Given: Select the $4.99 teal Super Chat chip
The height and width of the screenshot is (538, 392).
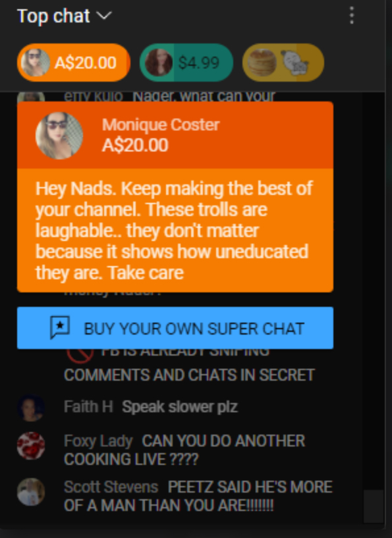Looking at the screenshot, I should pos(186,63).
